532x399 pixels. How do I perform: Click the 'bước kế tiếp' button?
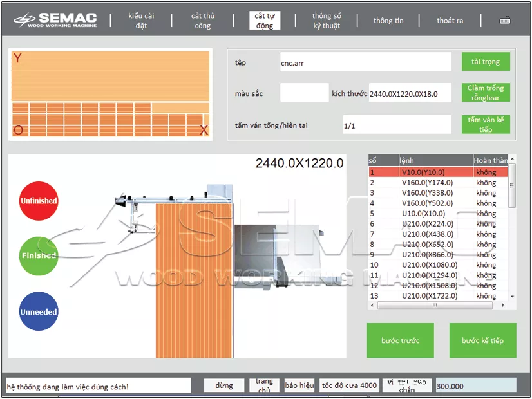point(482,340)
